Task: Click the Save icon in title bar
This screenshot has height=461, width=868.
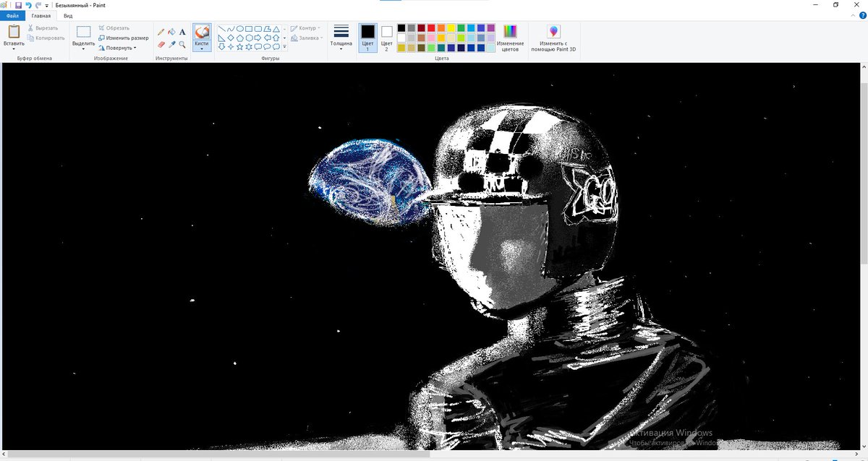Action: [18, 5]
